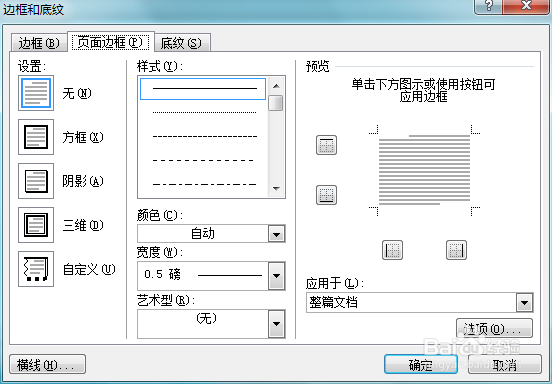Open the 颜色 color dropdown
The image size is (552, 384).
pos(276,234)
